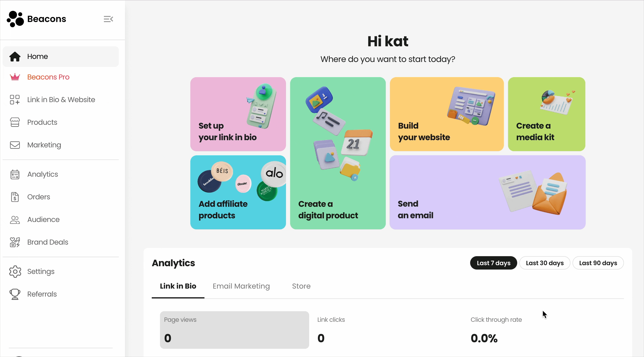This screenshot has height=357, width=644.
Task: Open the Send an email card
Action: coord(488,192)
